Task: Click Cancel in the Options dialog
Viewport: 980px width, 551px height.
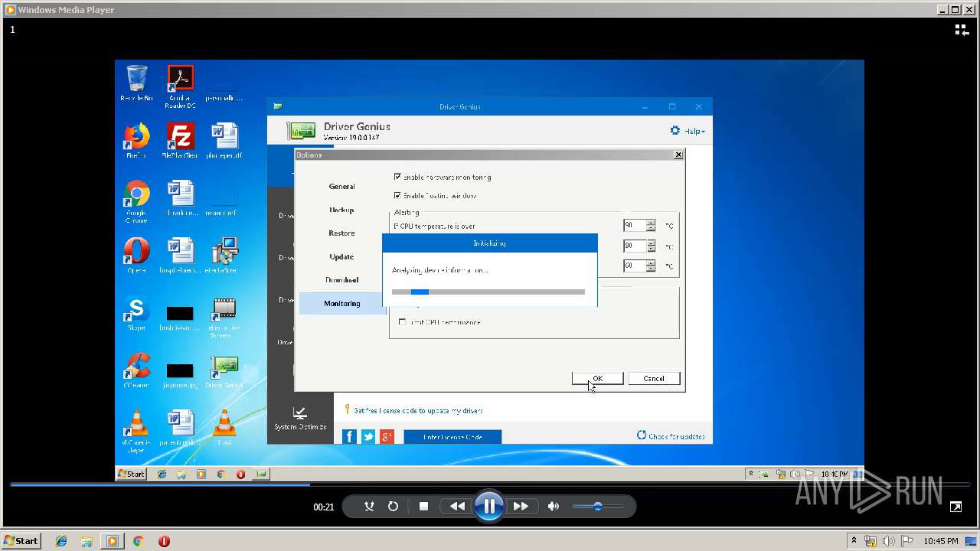Action: pos(654,378)
